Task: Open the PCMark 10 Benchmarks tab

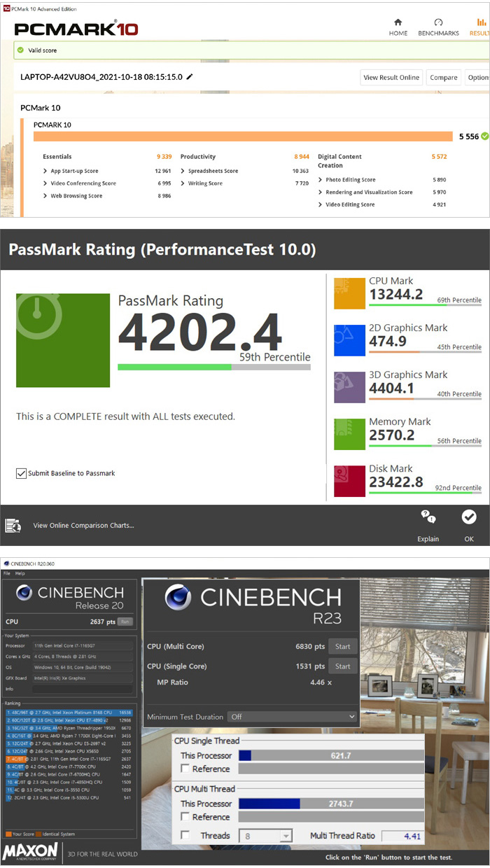Action: (x=438, y=27)
